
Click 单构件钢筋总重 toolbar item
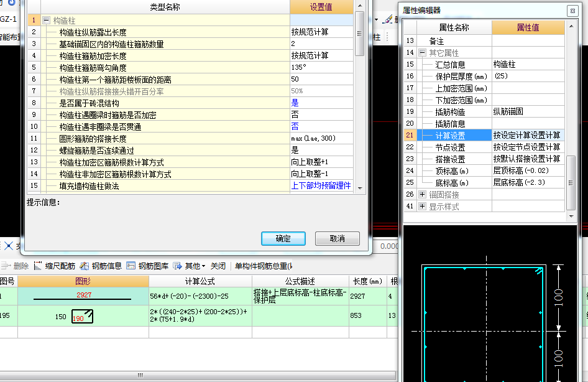click(x=264, y=266)
